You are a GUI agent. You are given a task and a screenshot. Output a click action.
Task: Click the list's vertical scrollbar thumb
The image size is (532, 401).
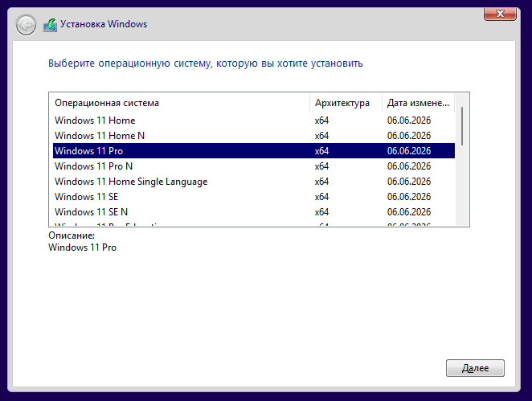pos(462,126)
